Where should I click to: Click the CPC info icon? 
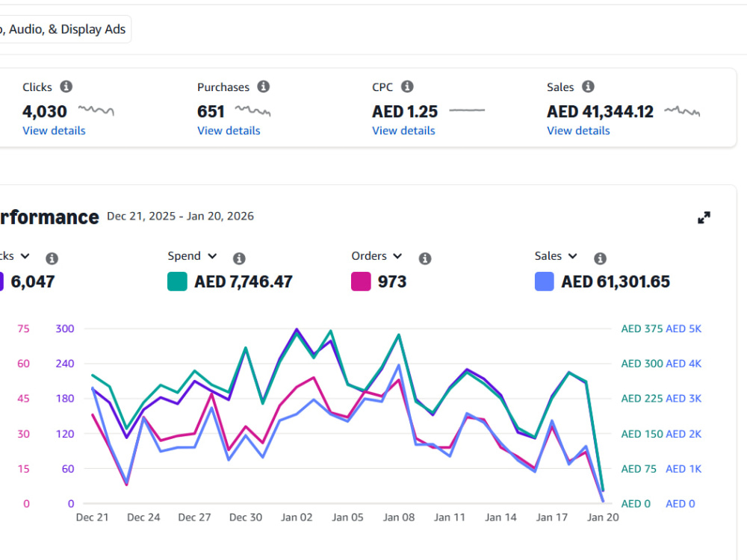coord(407,87)
